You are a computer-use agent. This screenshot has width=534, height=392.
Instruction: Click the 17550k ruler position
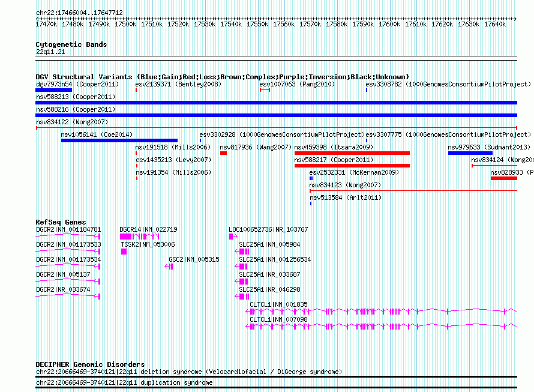[257, 24]
